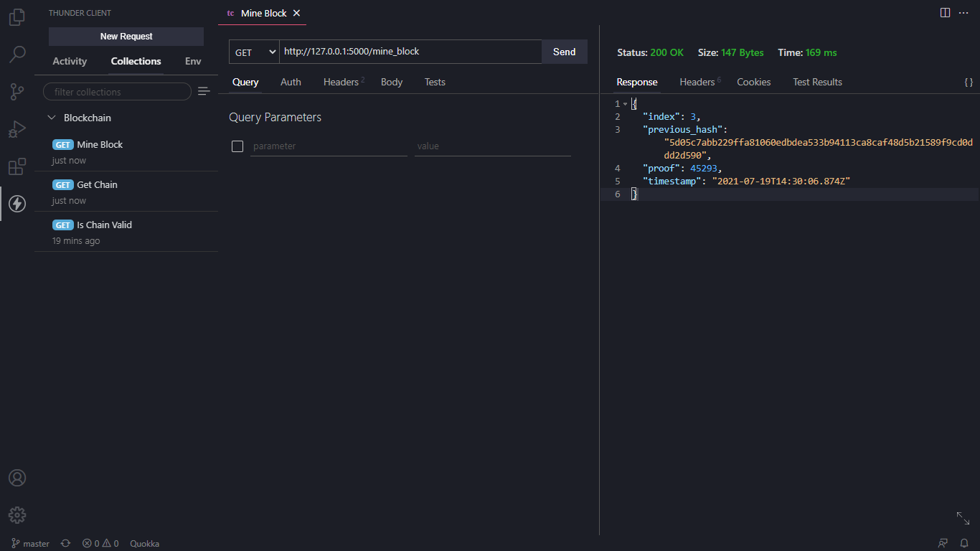Open the Mine Block request in collection
980x551 pixels.
pos(126,151)
